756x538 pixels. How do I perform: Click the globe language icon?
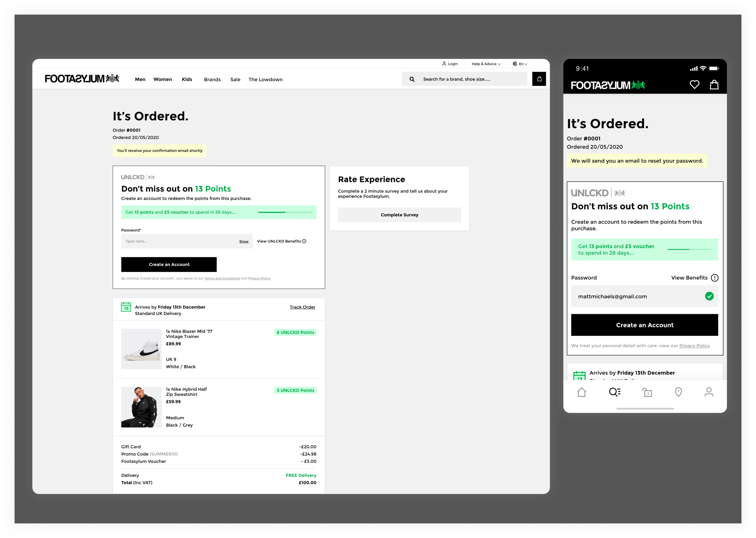[515, 64]
